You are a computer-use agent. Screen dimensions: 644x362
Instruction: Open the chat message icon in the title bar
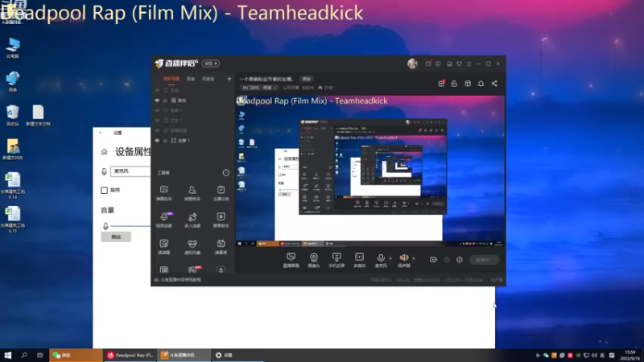(x=438, y=64)
